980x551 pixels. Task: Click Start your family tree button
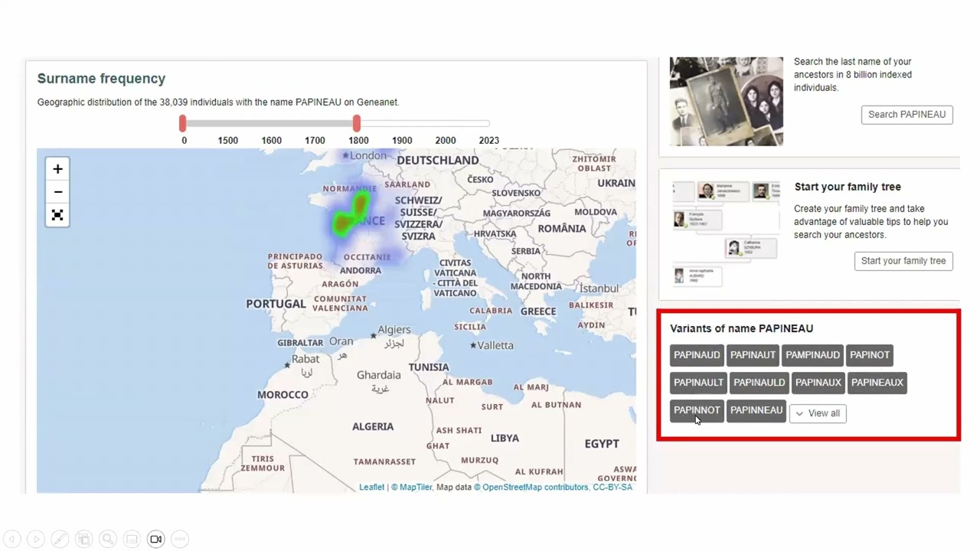(903, 261)
